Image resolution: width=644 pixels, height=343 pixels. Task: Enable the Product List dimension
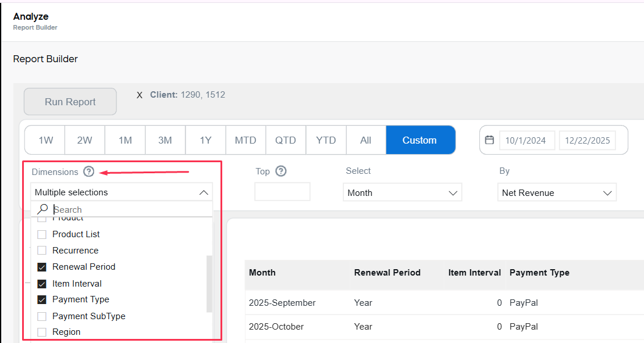tap(41, 234)
